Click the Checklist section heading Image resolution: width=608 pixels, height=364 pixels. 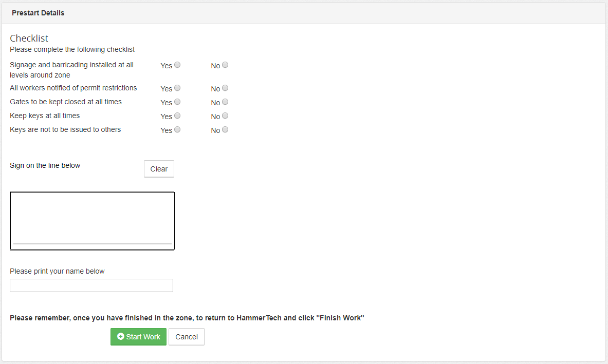29,39
